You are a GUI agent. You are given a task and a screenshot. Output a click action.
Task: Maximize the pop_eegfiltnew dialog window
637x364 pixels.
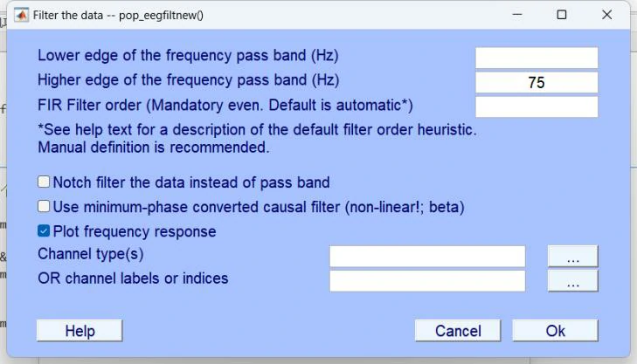(x=562, y=15)
